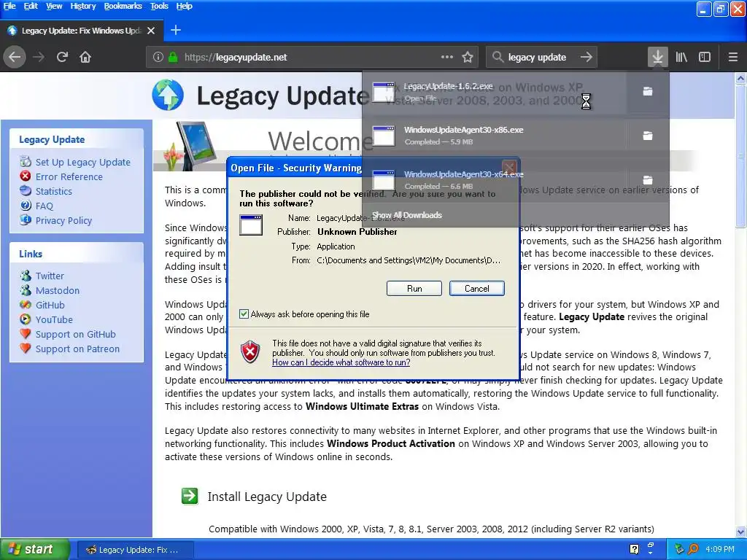Click the search magnifier icon

click(x=498, y=57)
